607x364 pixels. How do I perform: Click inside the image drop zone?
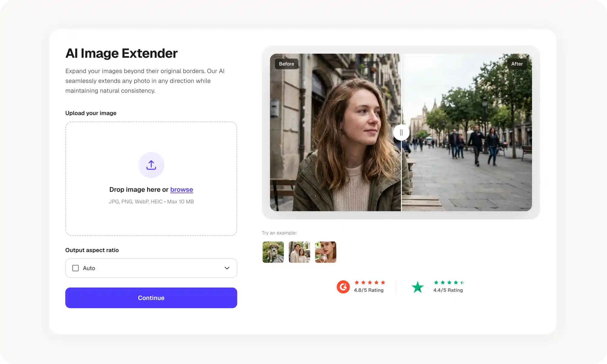[151, 140]
